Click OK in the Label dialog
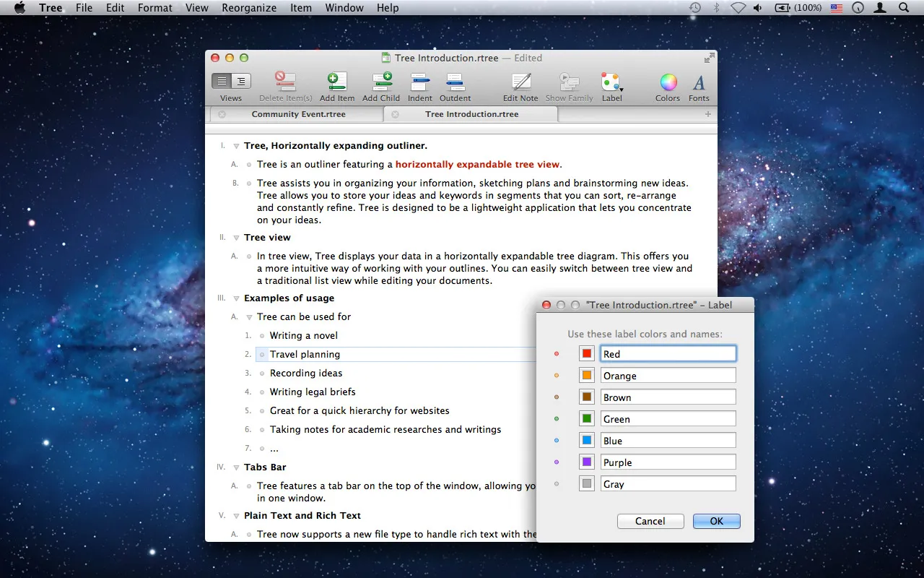924x578 pixels. point(715,521)
